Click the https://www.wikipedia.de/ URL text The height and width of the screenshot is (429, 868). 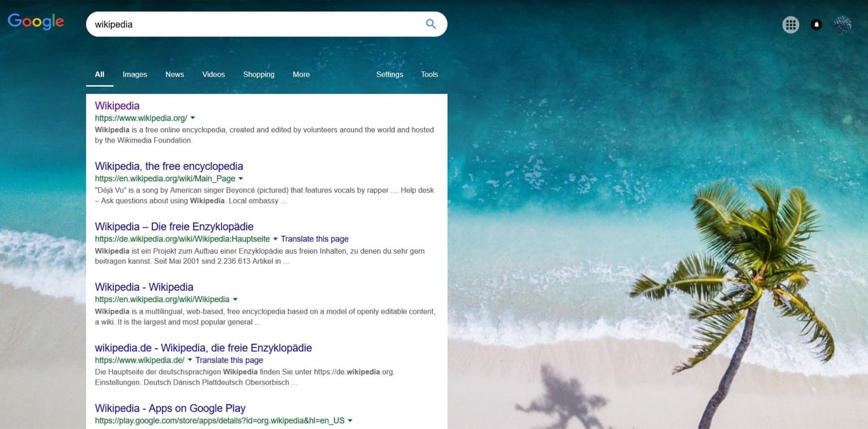coord(140,360)
